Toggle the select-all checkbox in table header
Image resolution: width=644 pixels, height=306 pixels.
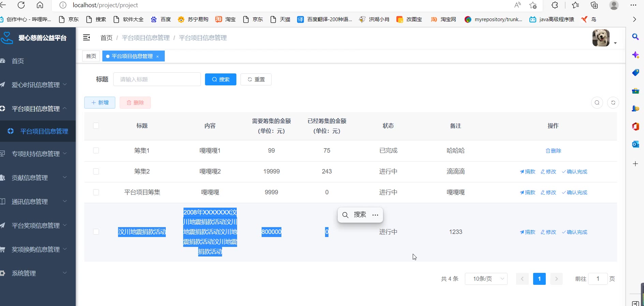(96, 126)
